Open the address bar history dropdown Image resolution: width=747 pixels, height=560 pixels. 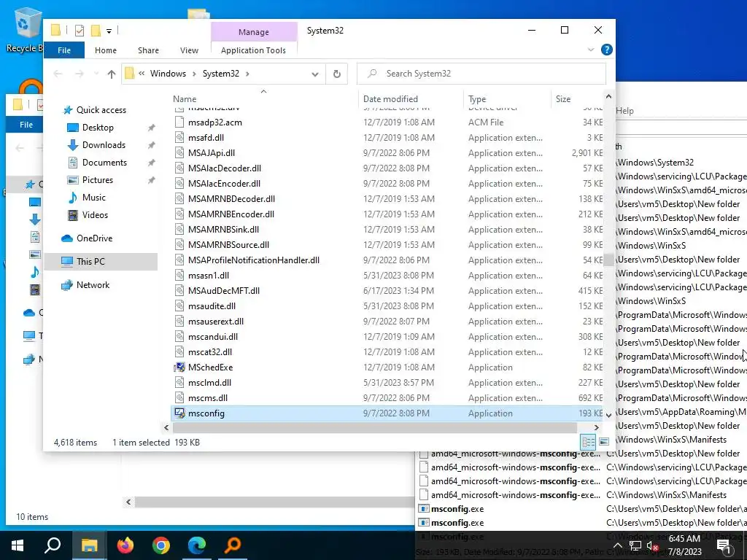(x=315, y=74)
